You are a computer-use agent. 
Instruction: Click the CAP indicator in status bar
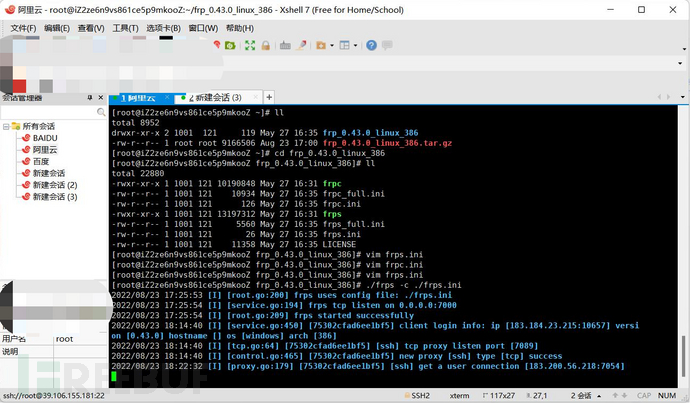point(644,396)
